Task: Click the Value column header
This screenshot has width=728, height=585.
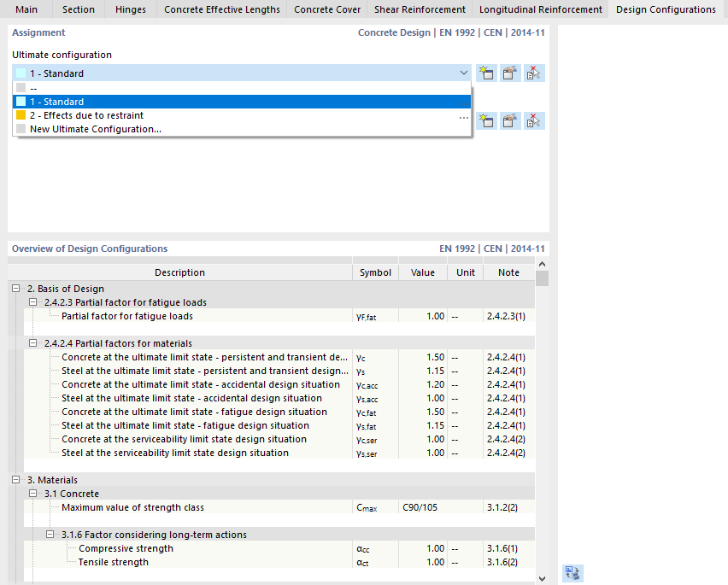Action: tap(422, 272)
